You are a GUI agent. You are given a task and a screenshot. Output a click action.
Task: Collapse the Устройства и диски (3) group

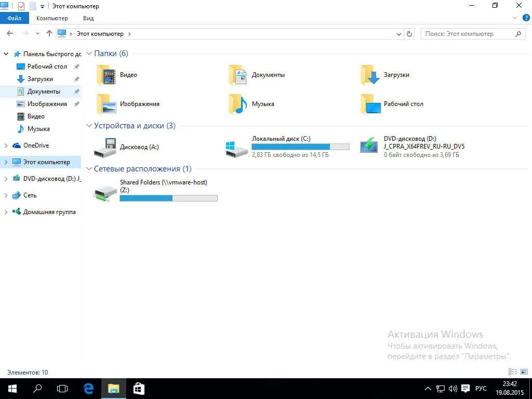(x=89, y=126)
